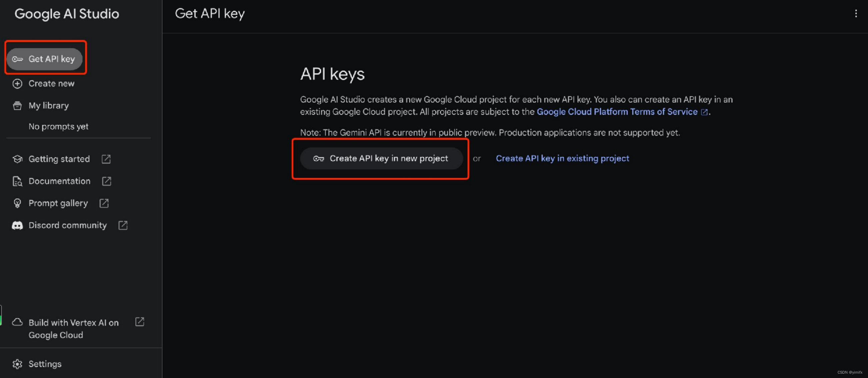Click the Create new plus icon
The width and height of the screenshot is (868, 378).
point(17,83)
